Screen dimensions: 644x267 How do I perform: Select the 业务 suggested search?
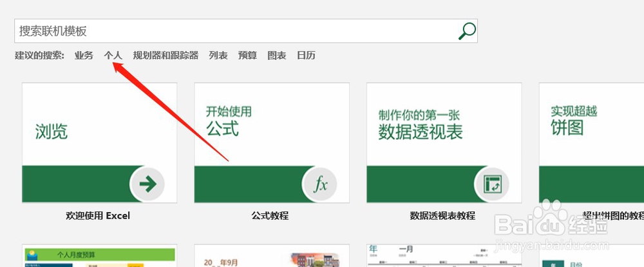[84, 55]
